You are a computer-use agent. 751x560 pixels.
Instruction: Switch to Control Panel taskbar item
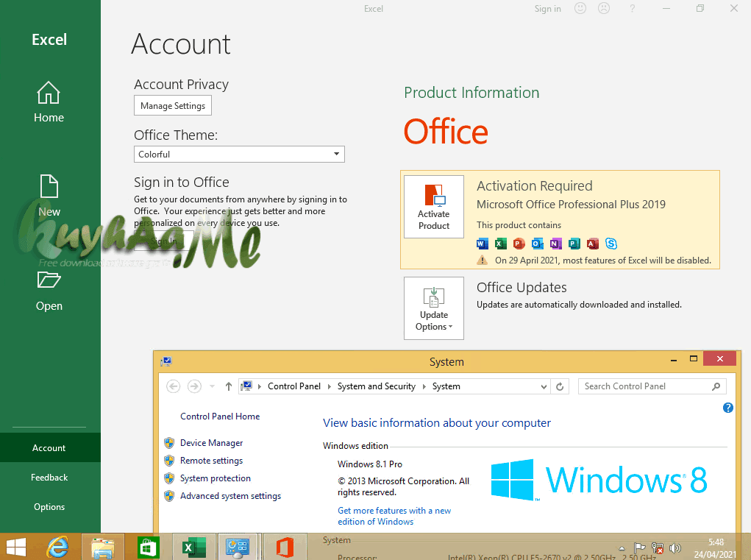pyautogui.click(x=238, y=547)
